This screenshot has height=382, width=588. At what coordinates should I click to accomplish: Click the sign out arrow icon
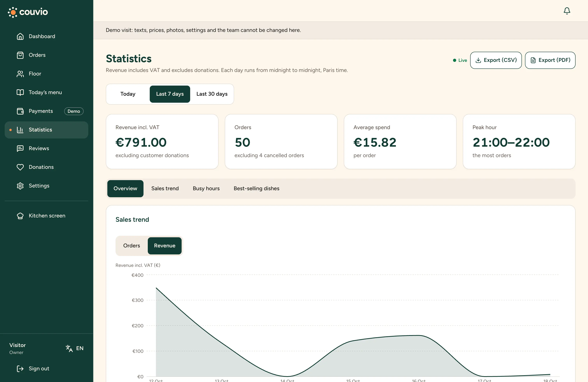point(20,368)
